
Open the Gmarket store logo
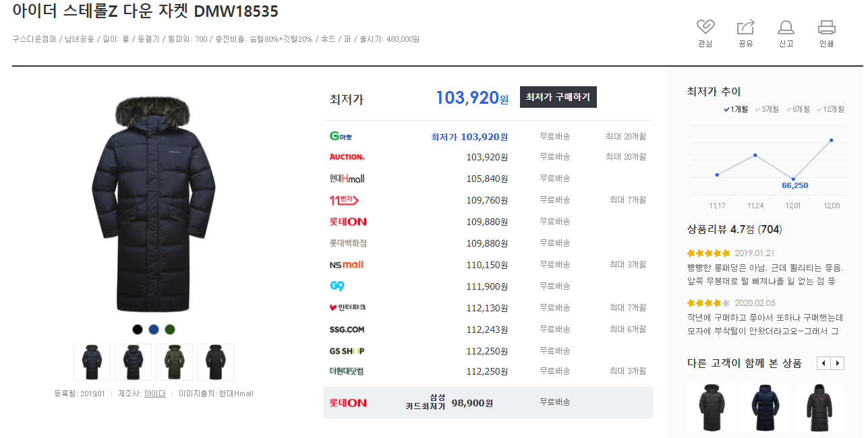click(341, 136)
